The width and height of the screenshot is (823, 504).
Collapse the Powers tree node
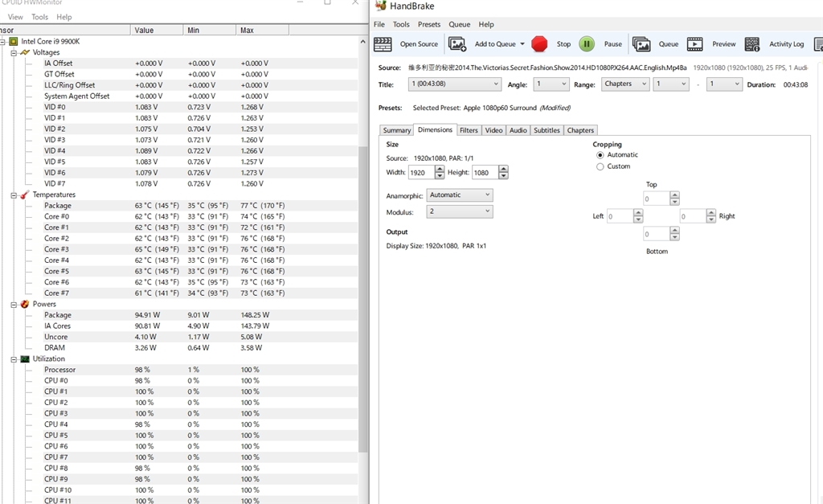14,305
